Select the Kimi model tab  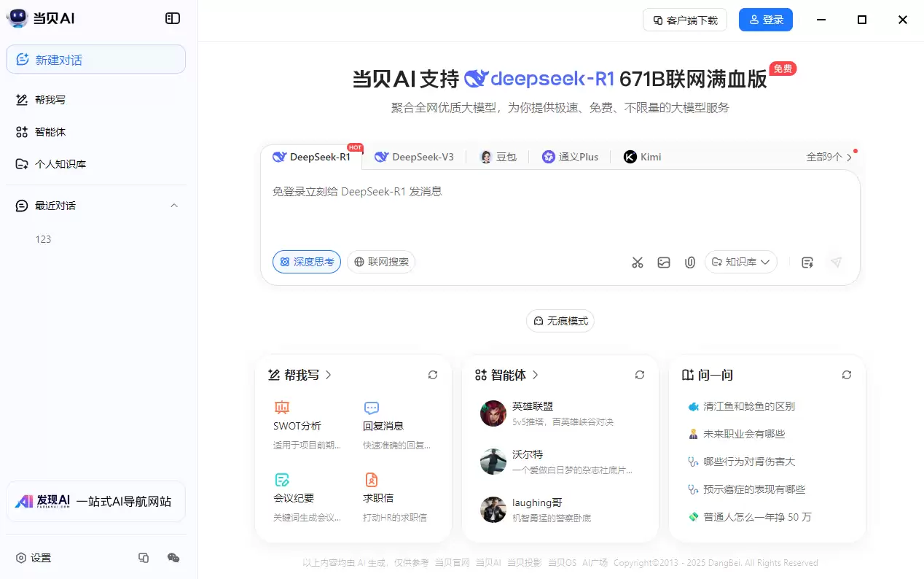click(642, 157)
